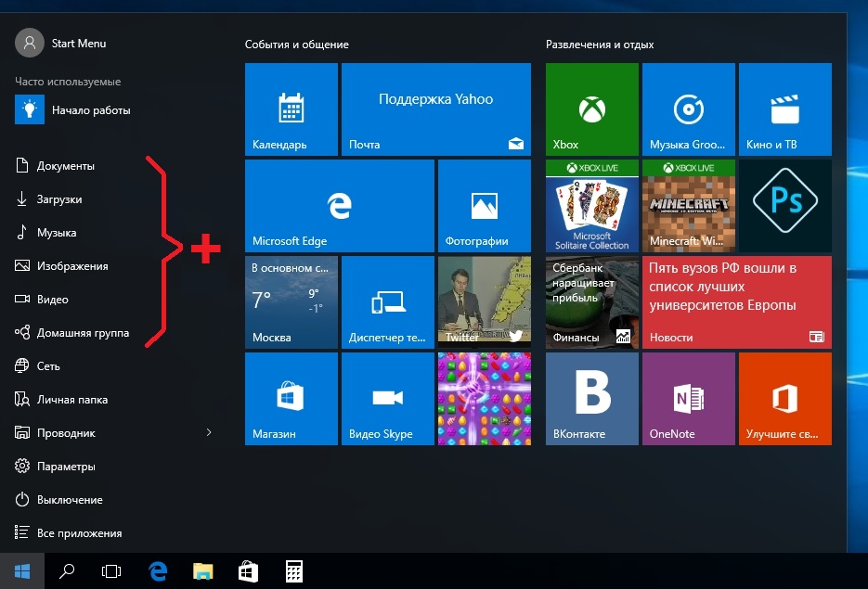The height and width of the screenshot is (589, 868).
Task: Open Музыка folder
Action: [x=45, y=233]
